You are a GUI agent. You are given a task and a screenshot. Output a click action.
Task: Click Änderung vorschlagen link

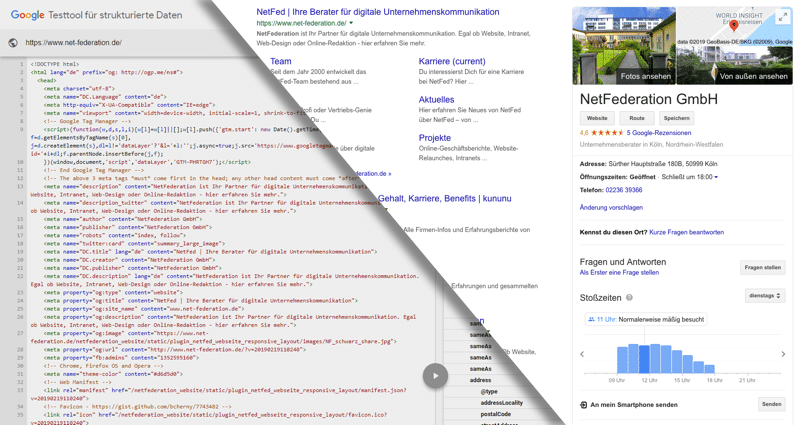coord(611,208)
